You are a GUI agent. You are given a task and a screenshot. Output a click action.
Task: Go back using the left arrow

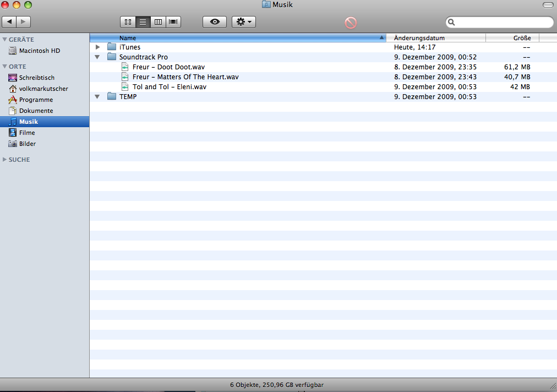click(x=9, y=22)
